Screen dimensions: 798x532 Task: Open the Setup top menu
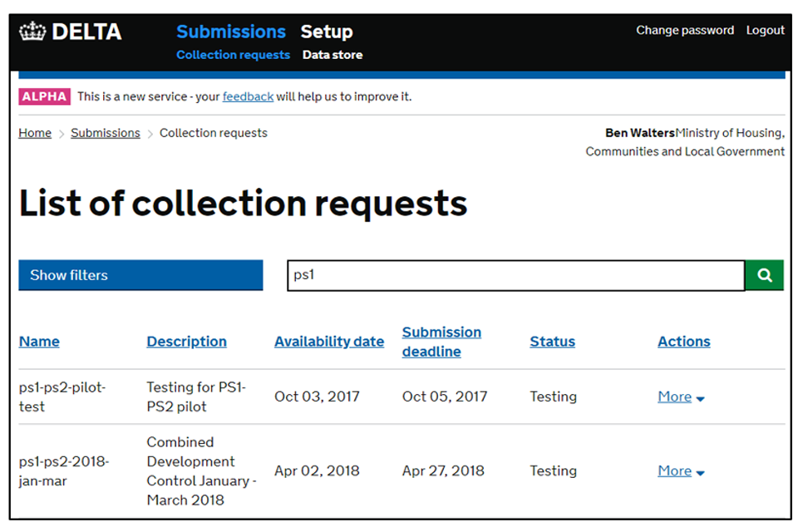tap(326, 32)
